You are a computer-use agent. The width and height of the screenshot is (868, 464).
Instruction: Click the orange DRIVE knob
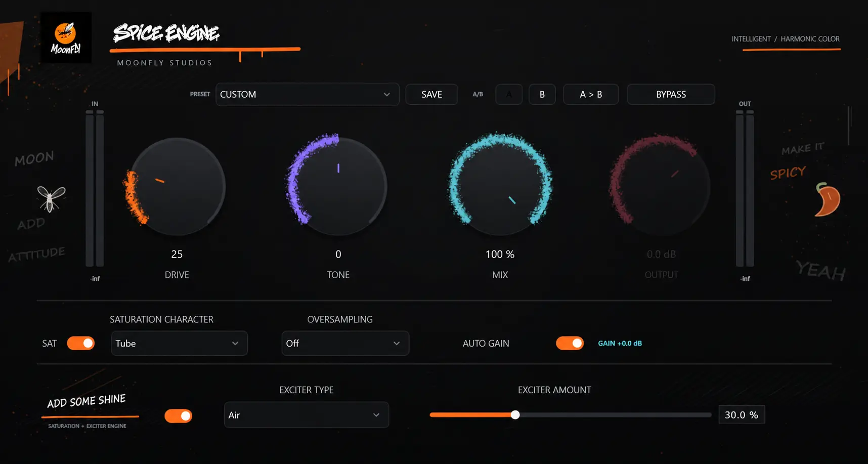pos(177,186)
